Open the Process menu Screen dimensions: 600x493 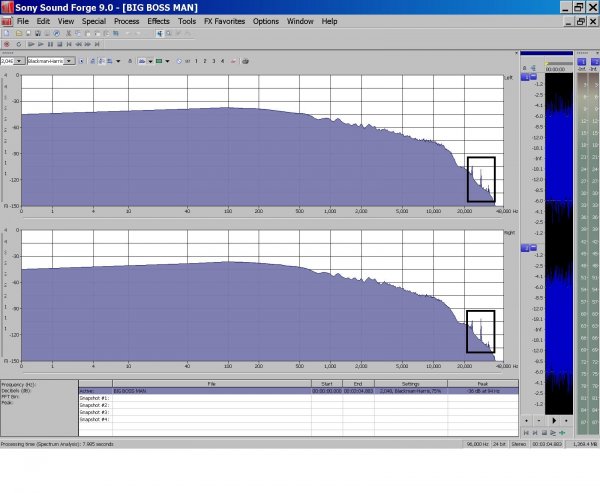click(126, 21)
